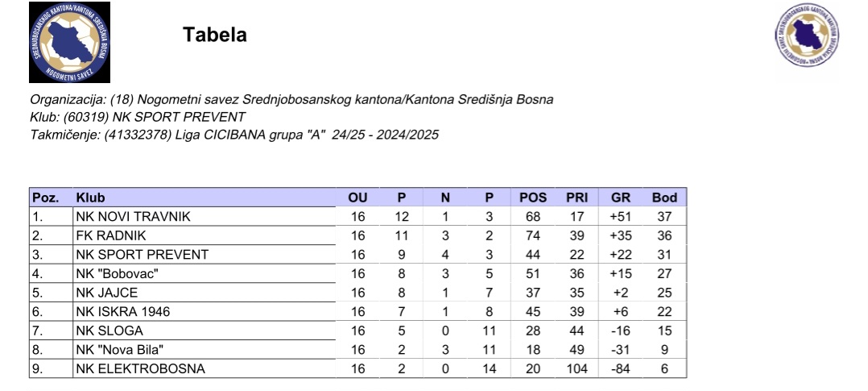Click the Bod column header
Image resolution: width=868 pixels, height=391 pixels.
(x=664, y=198)
